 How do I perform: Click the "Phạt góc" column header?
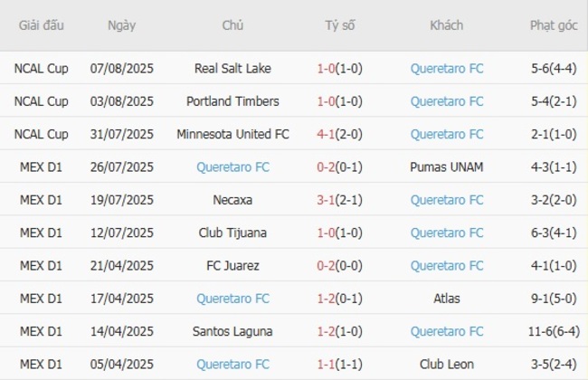coord(554,25)
